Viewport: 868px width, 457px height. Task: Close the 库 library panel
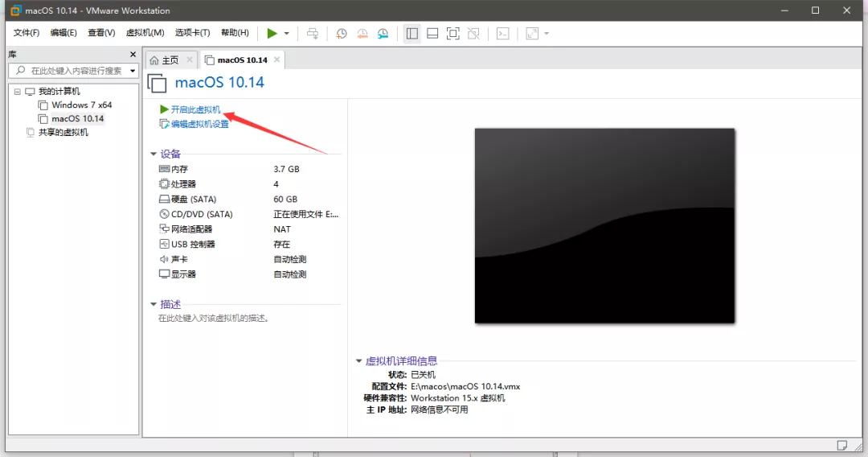133,54
